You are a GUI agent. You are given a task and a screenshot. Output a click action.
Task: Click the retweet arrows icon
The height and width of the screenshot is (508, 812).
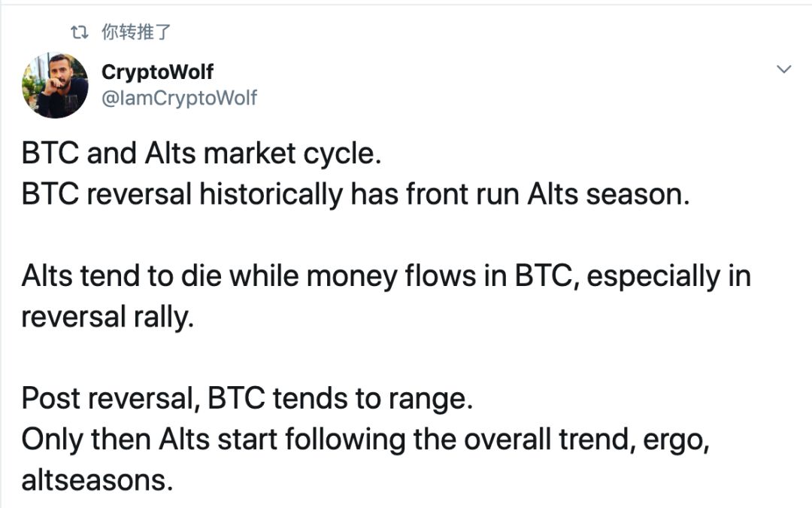tap(79, 32)
